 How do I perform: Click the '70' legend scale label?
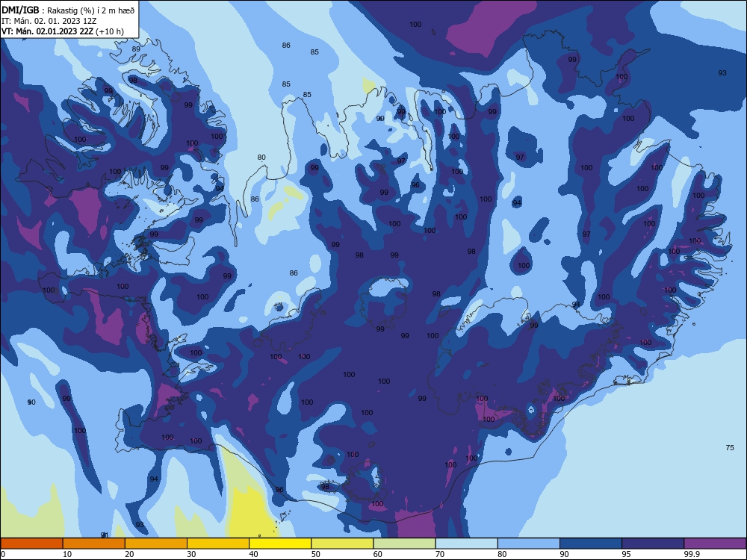click(x=440, y=554)
